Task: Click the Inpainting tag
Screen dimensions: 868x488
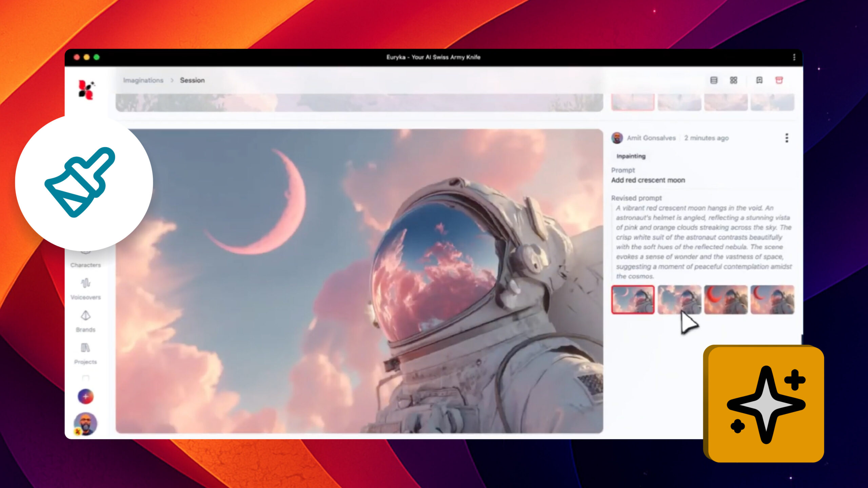Action: (x=631, y=156)
